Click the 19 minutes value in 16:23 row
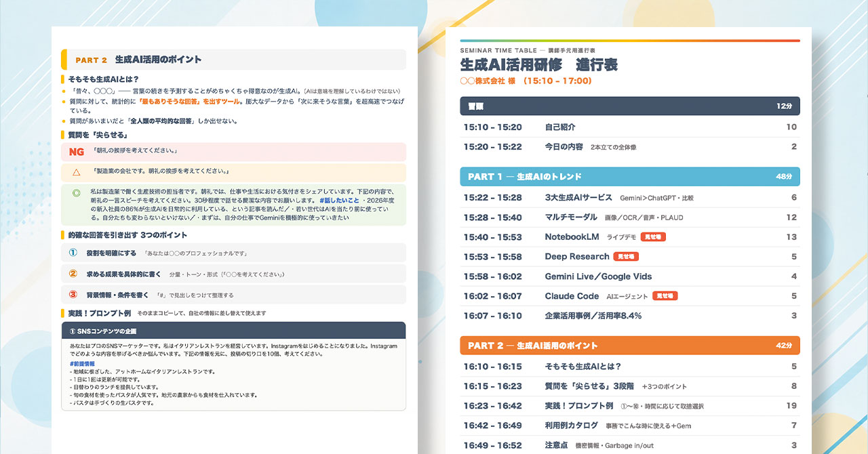This screenshot has width=868, height=454. (x=791, y=406)
